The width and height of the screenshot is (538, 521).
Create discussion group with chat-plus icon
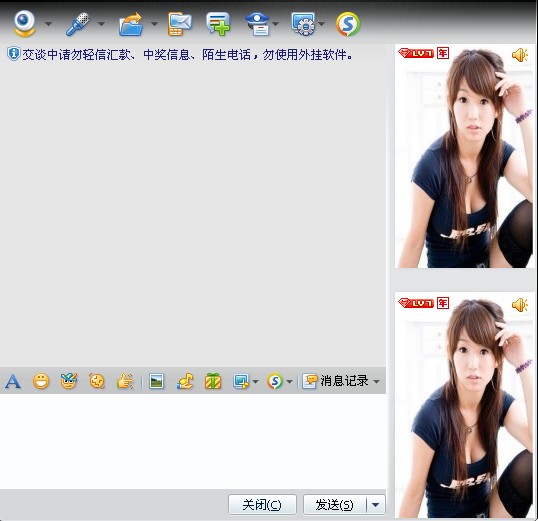218,24
